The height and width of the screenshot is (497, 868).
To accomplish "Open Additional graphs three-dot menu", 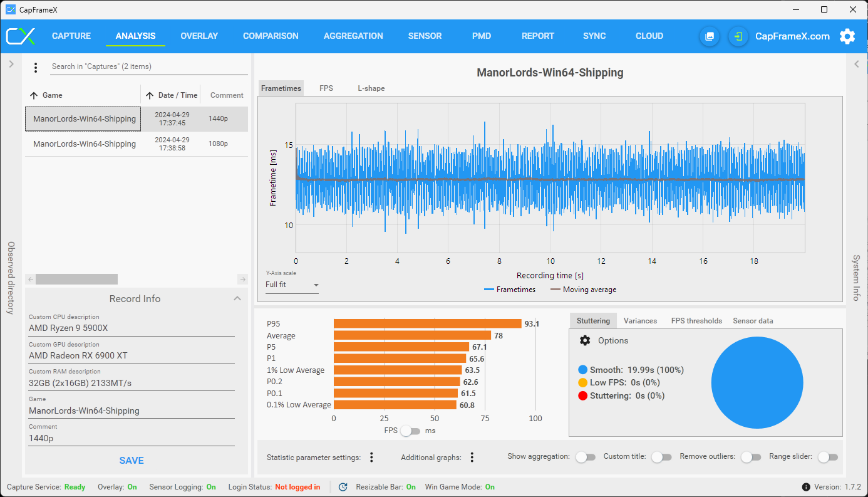I will [472, 458].
